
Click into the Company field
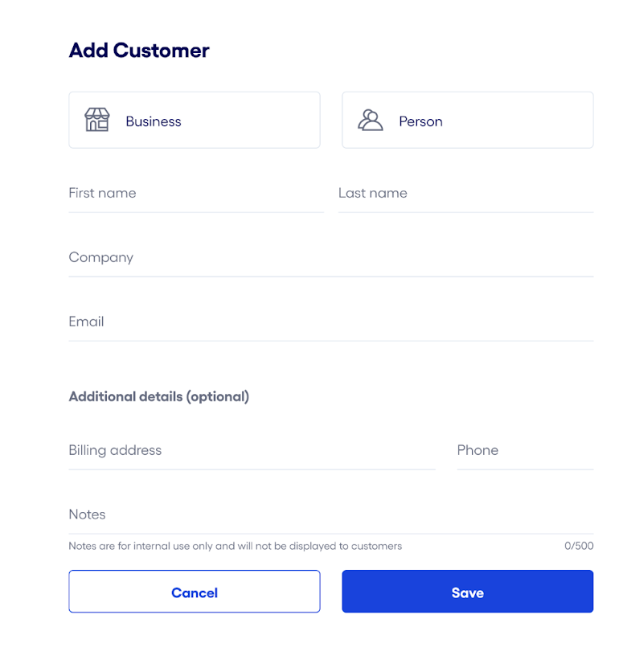pyautogui.click(x=330, y=258)
